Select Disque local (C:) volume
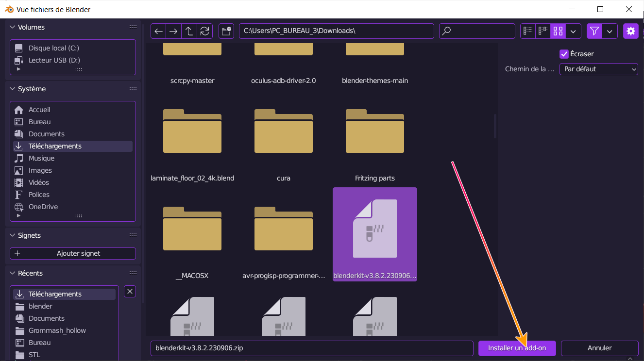The image size is (644, 361). coord(73,48)
